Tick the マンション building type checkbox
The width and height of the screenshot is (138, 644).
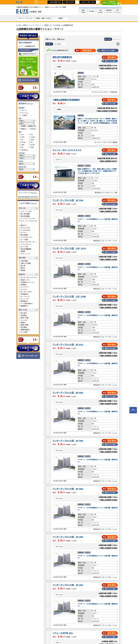[20, 113]
